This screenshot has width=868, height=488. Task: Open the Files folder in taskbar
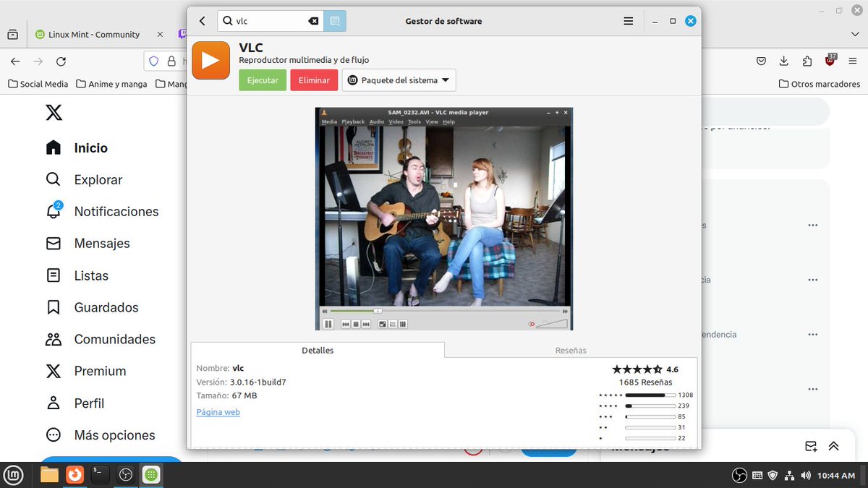click(x=49, y=475)
